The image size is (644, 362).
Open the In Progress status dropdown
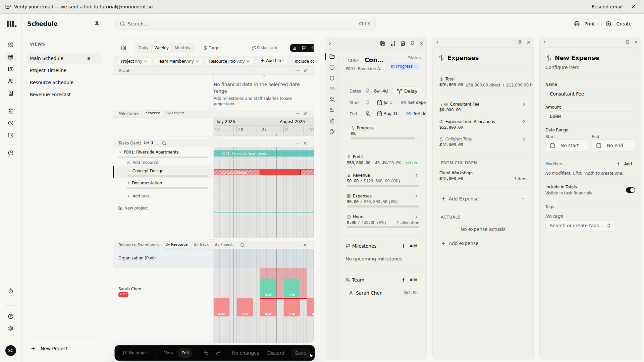(x=404, y=66)
